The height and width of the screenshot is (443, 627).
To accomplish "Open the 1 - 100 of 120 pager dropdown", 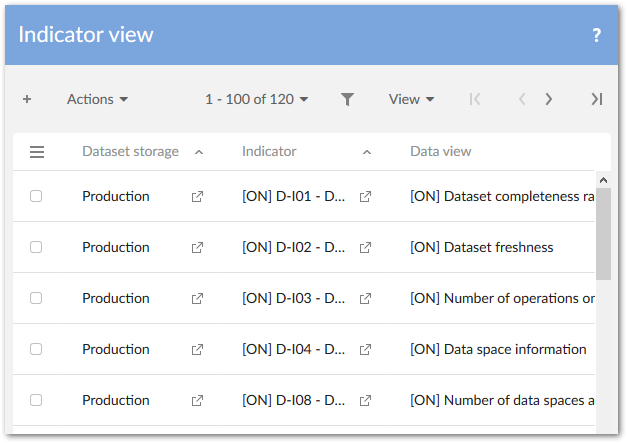I will pyautogui.click(x=256, y=99).
